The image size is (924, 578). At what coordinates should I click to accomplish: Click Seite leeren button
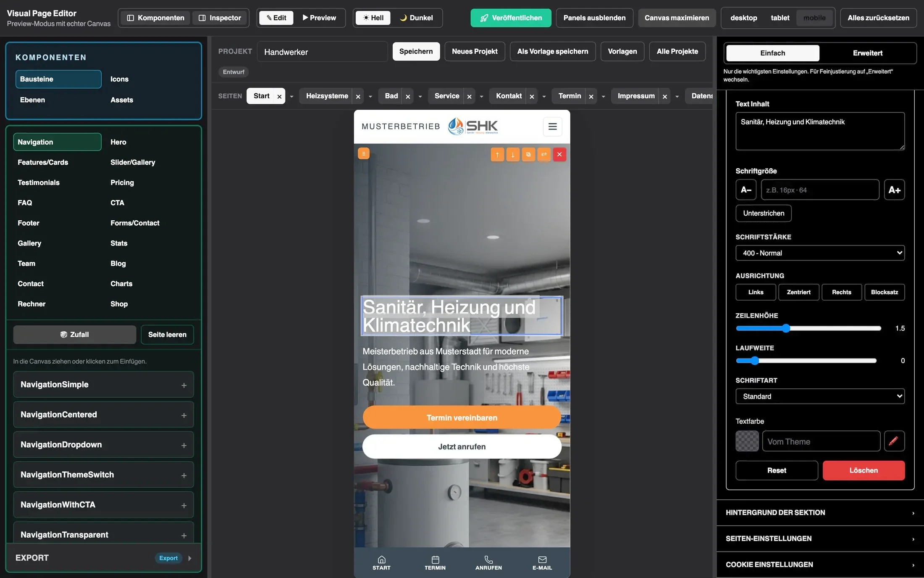pos(167,335)
